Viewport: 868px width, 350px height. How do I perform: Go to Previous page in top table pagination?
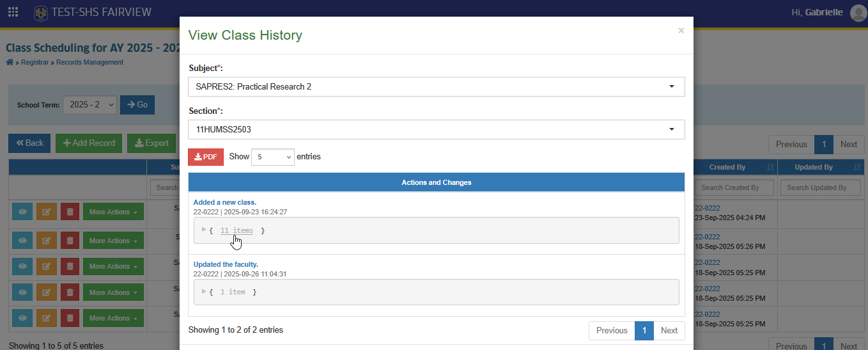tap(791, 145)
